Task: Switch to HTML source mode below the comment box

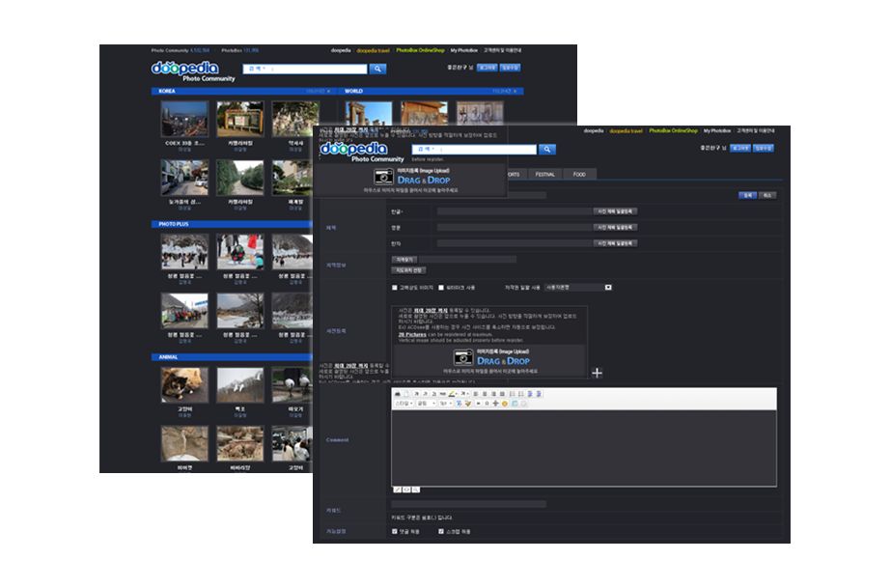Action: tap(406, 490)
